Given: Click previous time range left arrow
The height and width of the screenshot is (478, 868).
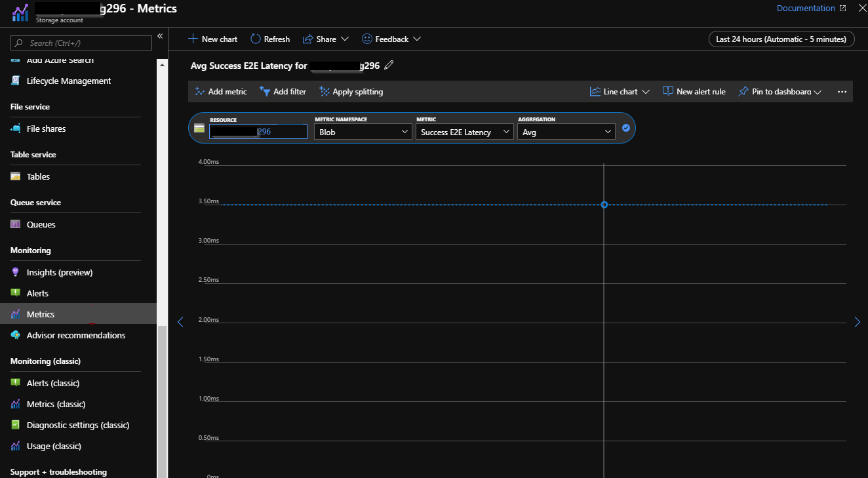Looking at the screenshot, I should 181,322.
